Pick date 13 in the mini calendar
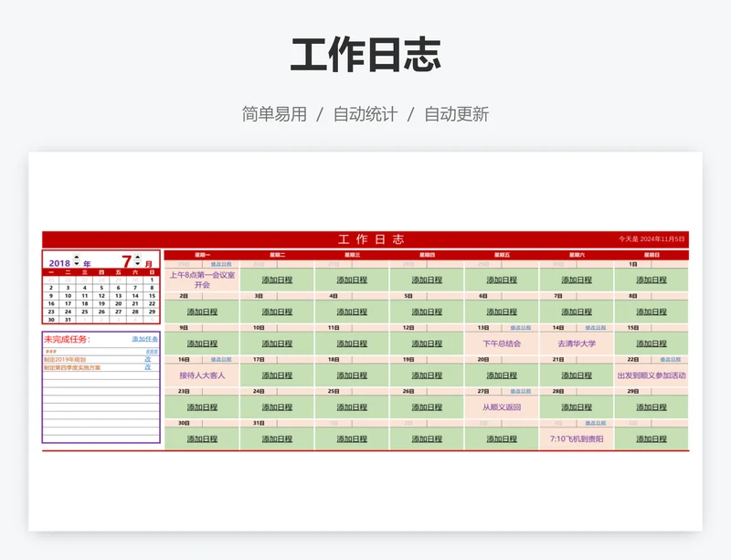This screenshot has height=560, width=731. click(119, 296)
